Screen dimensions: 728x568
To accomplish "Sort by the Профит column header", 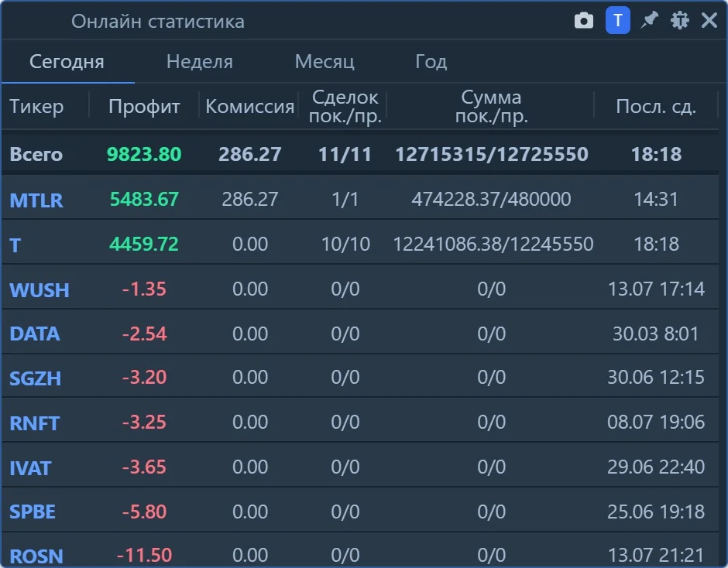I will point(144,106).
